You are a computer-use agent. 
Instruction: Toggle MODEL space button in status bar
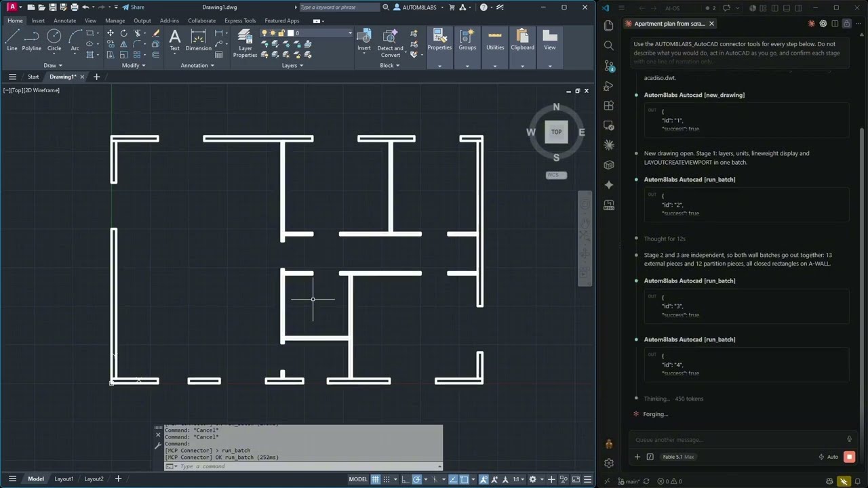(358, 479)
